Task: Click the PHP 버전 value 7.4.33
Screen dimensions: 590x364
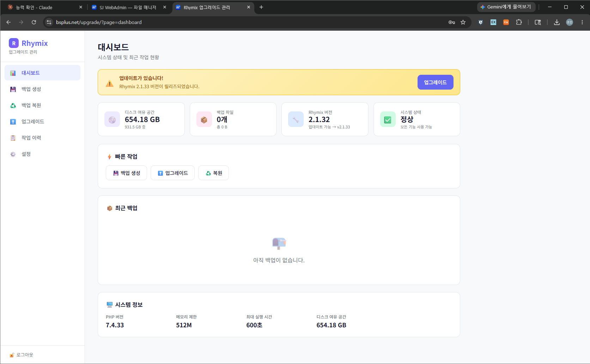Action: 115,325
